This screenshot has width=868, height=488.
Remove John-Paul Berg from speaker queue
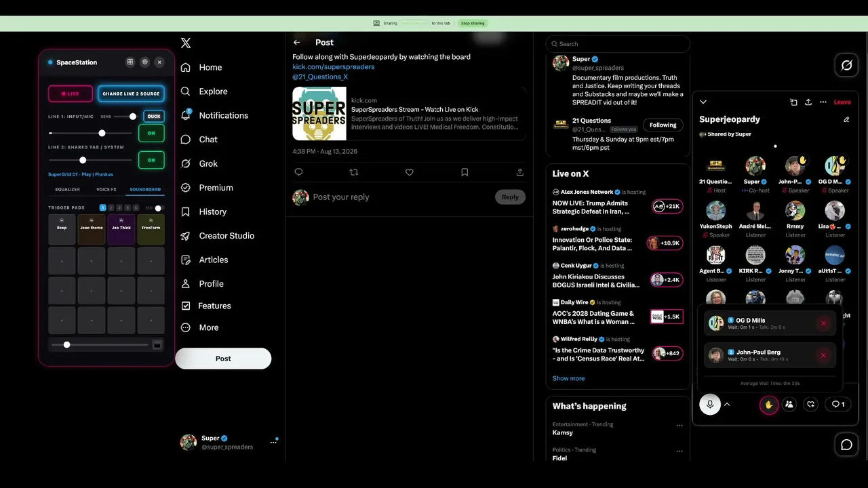[x=823, y=355]
